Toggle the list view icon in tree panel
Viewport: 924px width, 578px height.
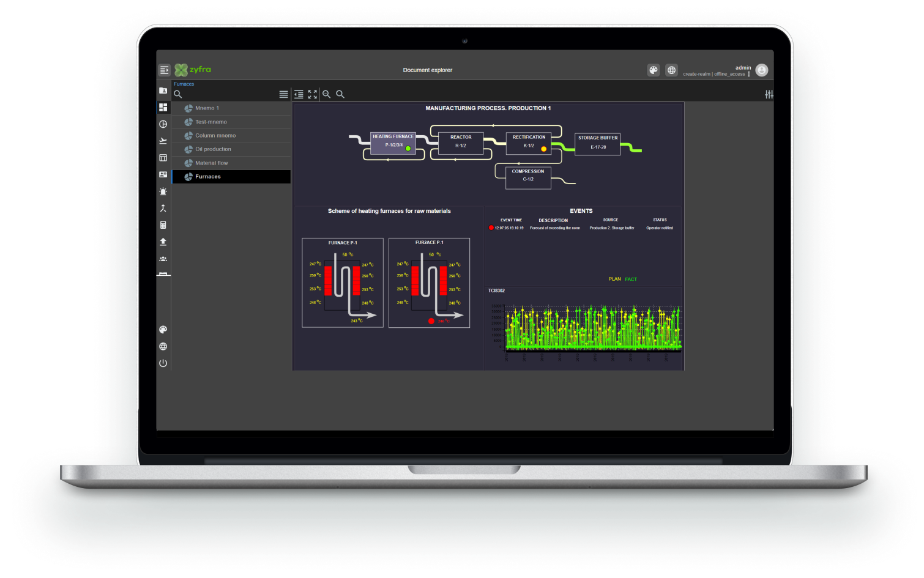point(283,94)
